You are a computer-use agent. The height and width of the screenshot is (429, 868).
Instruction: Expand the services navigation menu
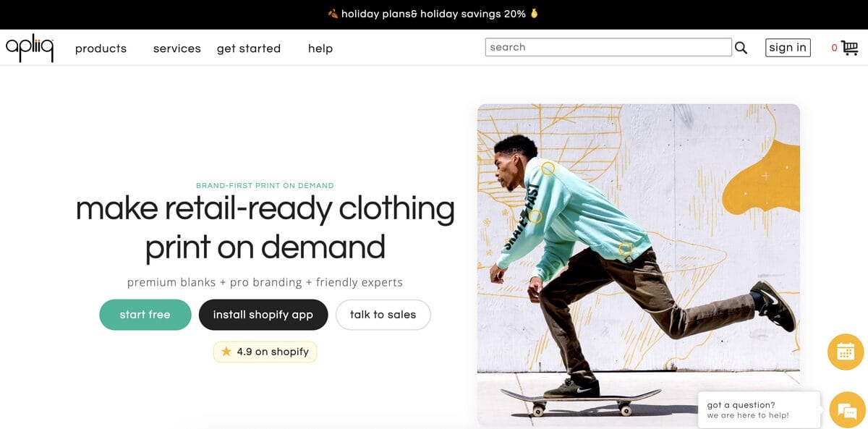176,48
